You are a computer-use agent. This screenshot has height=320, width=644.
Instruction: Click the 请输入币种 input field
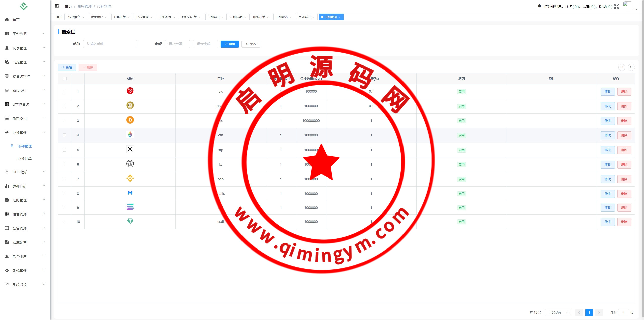click(110, 44)
